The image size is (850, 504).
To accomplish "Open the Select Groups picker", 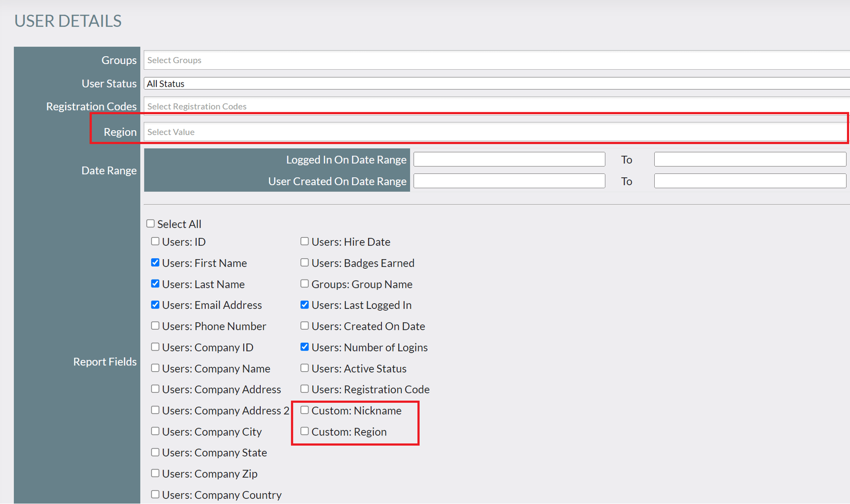I will click(x=392, y=60).
